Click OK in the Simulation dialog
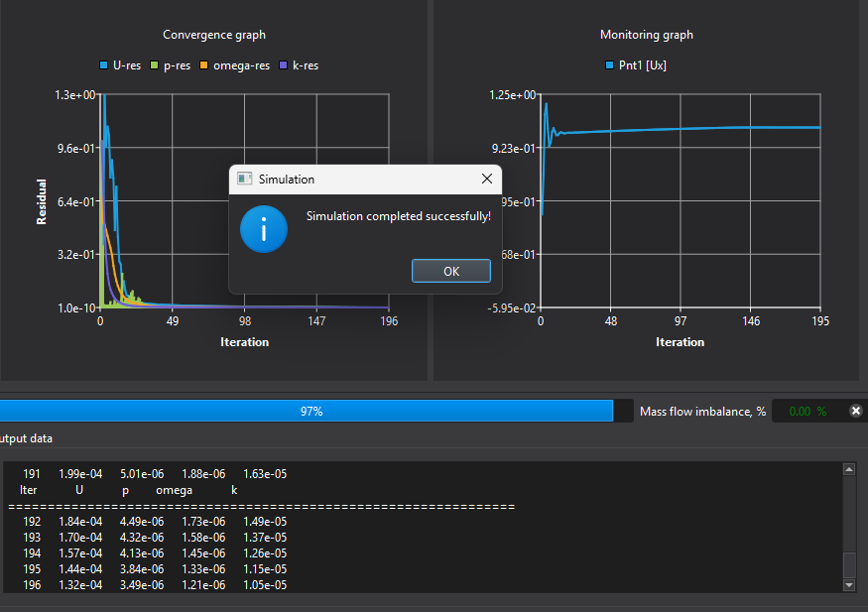The width and height of the screenshot is (868, 612). click(451, 271)
